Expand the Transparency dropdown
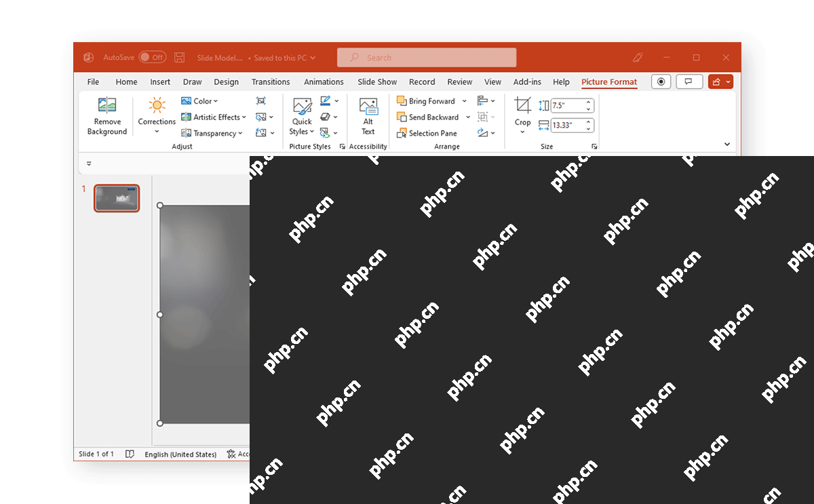 pos(241,134)
